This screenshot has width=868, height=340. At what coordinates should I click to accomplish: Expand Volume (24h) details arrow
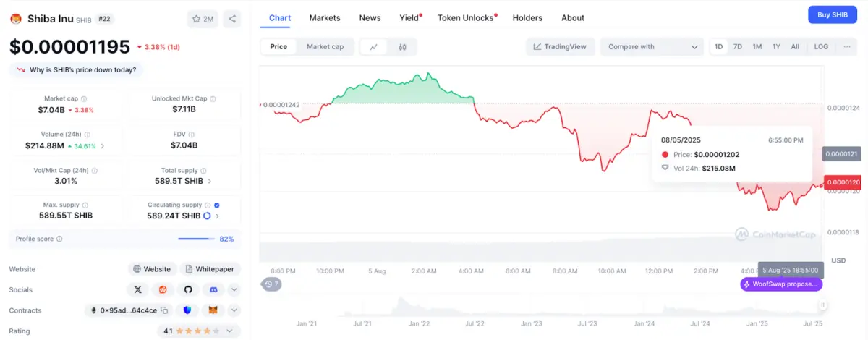coord(102,146)
